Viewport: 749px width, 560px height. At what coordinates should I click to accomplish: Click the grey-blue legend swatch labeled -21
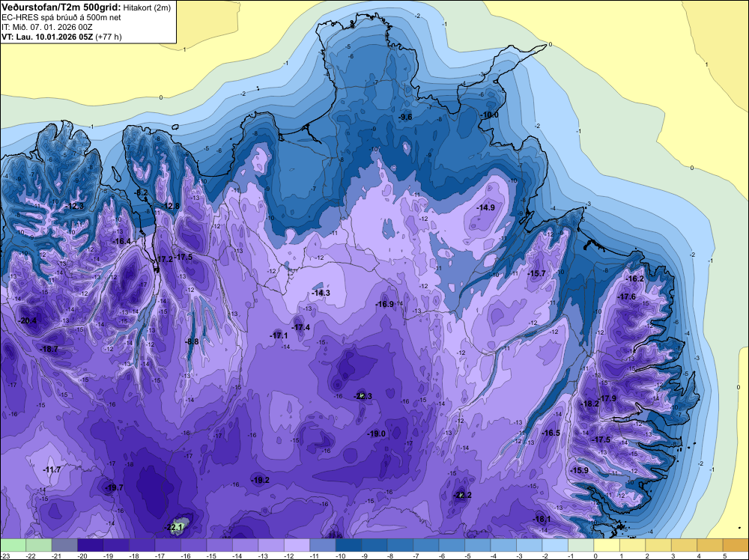[x=64, y=546]
